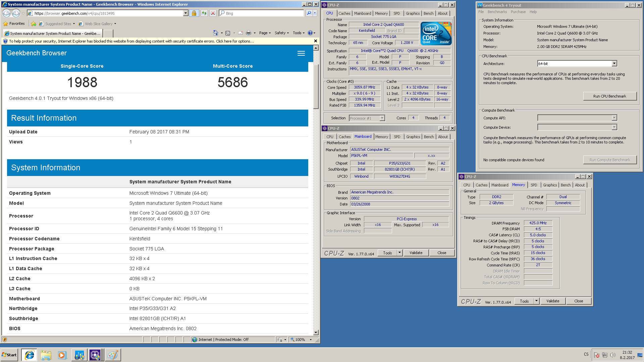The width and height of the screenshot is (644, 362).
Task: Click Validate in Mainboard CPU-Z window
Action: (416, 253)
